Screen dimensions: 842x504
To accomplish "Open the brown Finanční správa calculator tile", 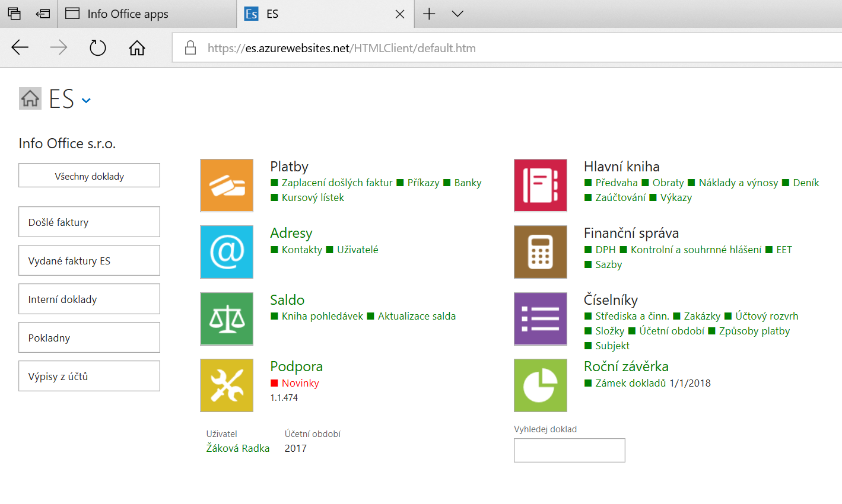I will tap(540, 252).
